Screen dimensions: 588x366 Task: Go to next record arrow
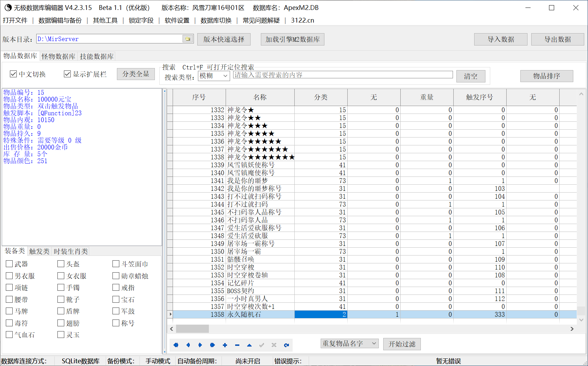coord(200,345)
